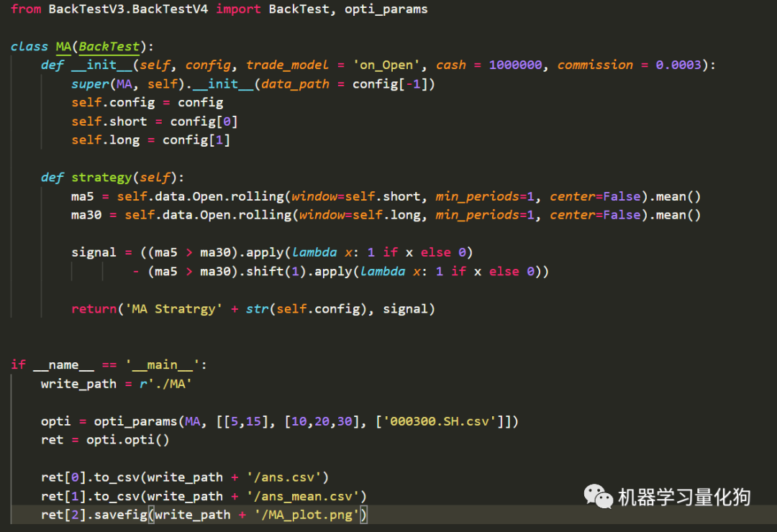Click the '__init__' method name
Screen dimensions: 777x532
coord(101,65)
